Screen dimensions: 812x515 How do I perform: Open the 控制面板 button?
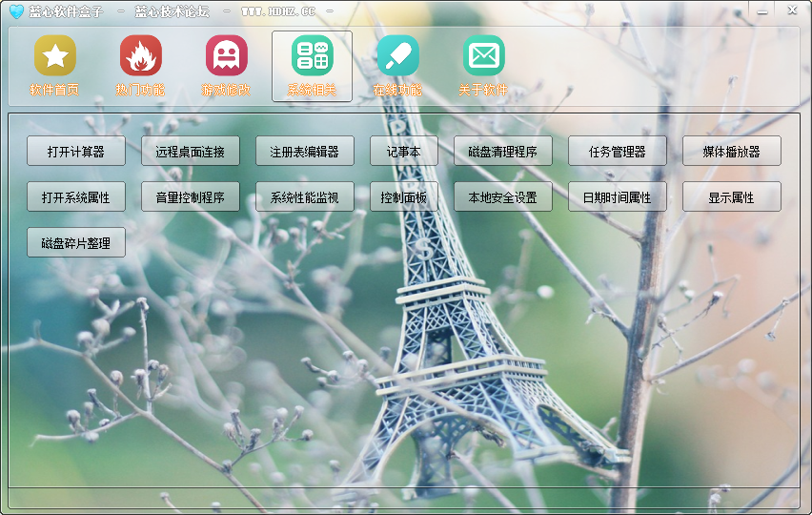coord(403,196)
